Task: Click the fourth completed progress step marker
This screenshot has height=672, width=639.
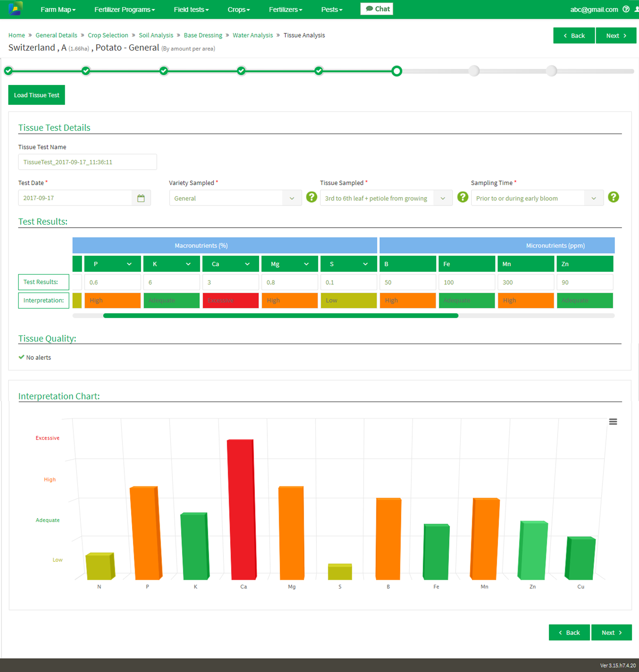Action: pyautogui.click(x=241, y=71)
